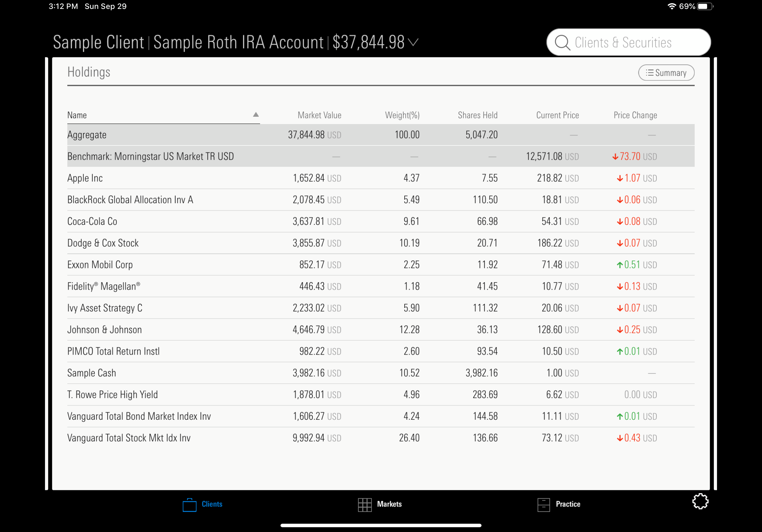Image resolution: width=762 pixels, height=532 pixels.
Task: Open PIMCO Total Return Instl holding
Action: (x=381, y=351)
